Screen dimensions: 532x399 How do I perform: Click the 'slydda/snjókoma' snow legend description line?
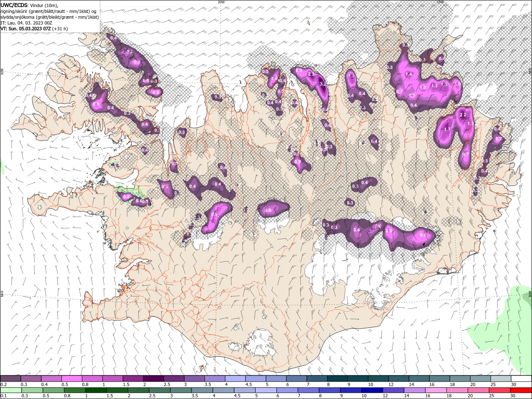[50, 17]
